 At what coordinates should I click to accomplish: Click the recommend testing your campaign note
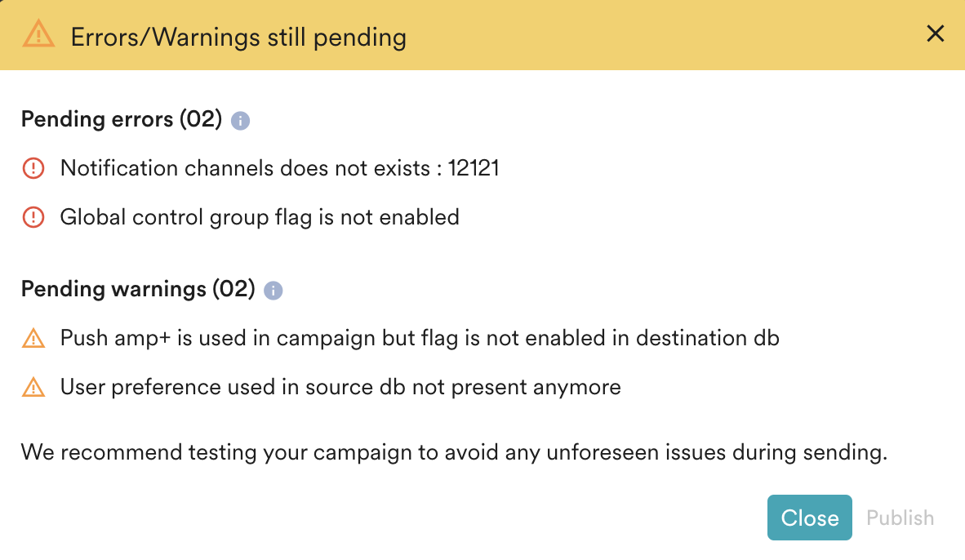(x=454, y=452)
